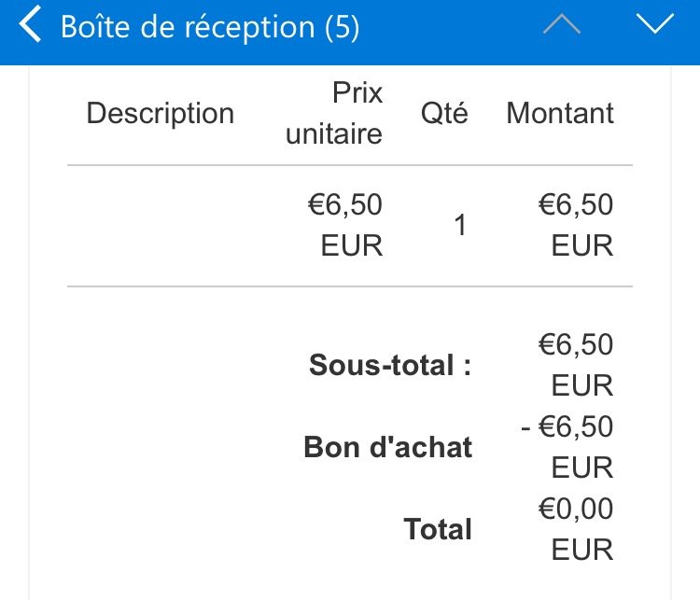Image resolution: width=700 pixels, height=600 pixels.
Task: Tap the subtotal value €6,50 EUR
Action: pos(576,365)
